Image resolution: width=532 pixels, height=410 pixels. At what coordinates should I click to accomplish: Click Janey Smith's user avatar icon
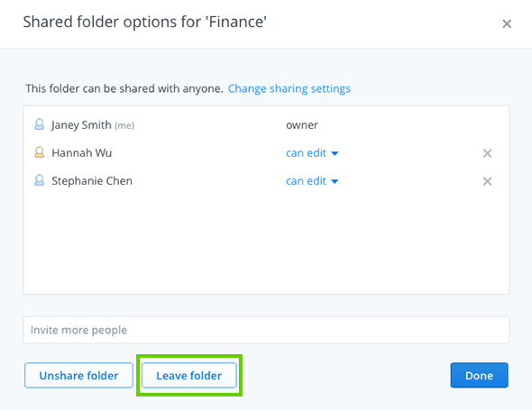coord(40,124)
